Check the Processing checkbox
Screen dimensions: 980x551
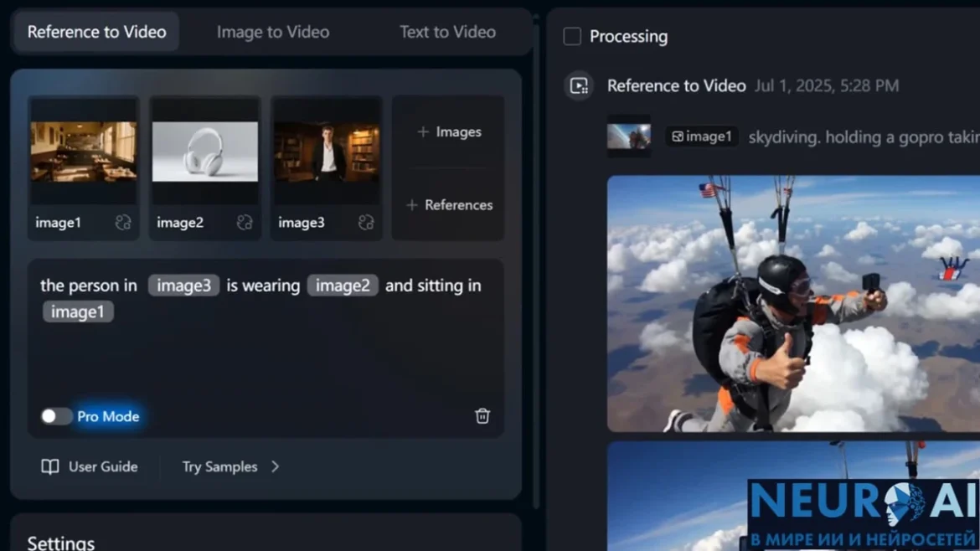click(x=572, y=36)
